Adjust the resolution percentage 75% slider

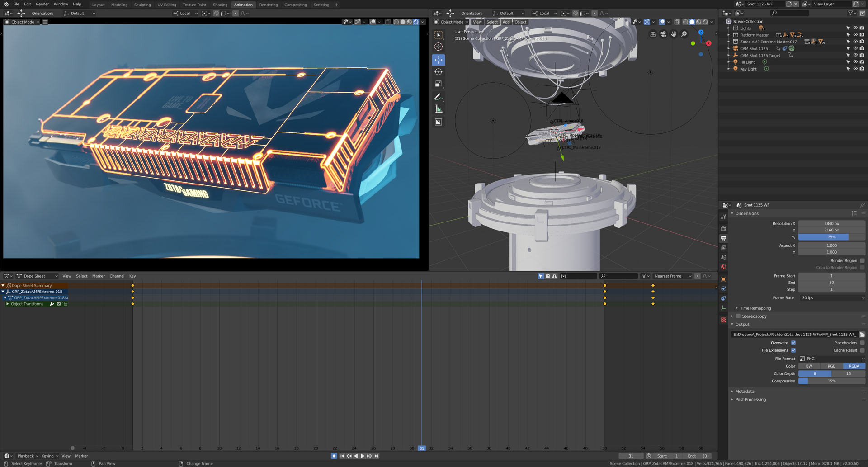pos(832,237)
